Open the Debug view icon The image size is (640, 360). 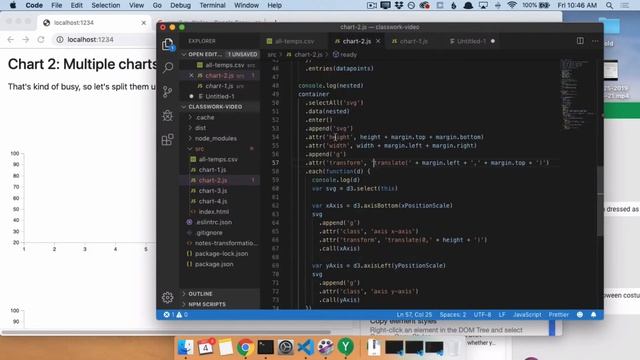167,116
